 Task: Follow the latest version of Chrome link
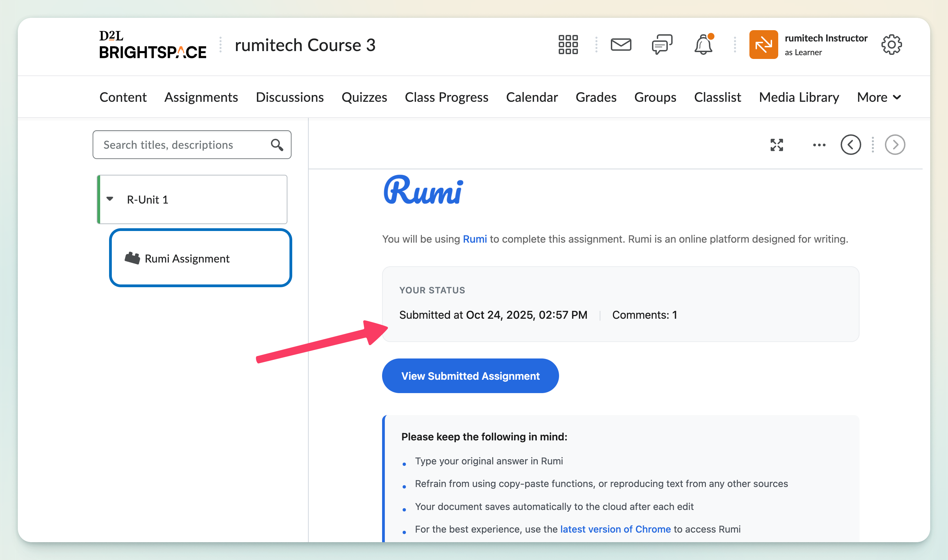(615, 529)
